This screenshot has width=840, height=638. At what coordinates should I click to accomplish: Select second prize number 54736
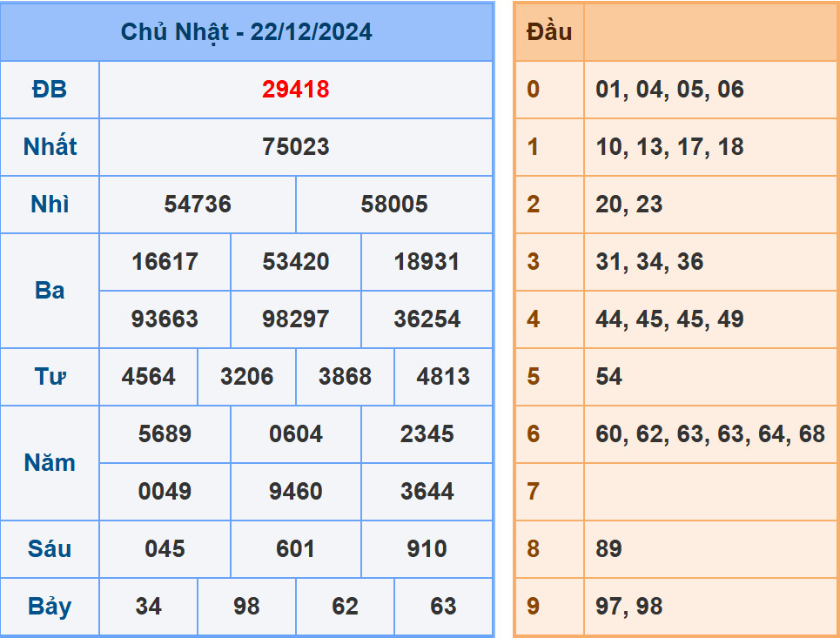pyautogui.click(x=198, y=205)
